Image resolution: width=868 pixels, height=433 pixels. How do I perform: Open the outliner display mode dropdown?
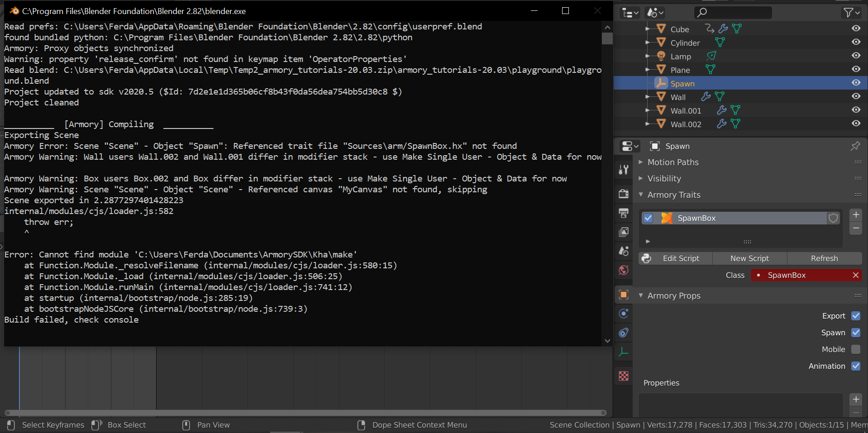(655, 13)
